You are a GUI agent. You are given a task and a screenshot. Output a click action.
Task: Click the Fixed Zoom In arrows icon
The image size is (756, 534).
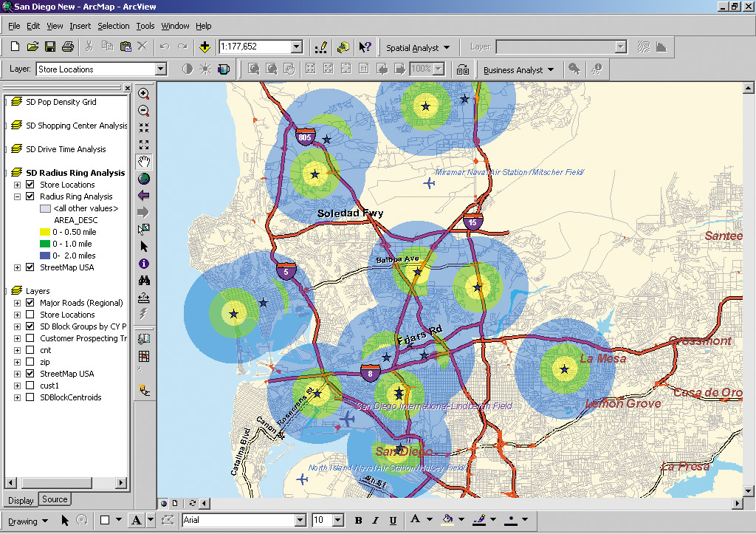coord(144,127)
